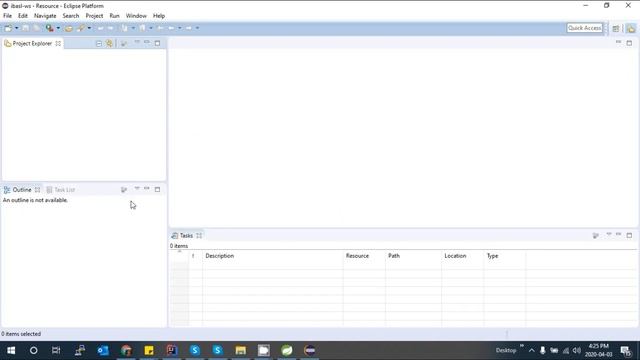The height and width of the screenshot is (360, 640).
Task: Click the priority '!' column header
Action: tap(196, 256)
